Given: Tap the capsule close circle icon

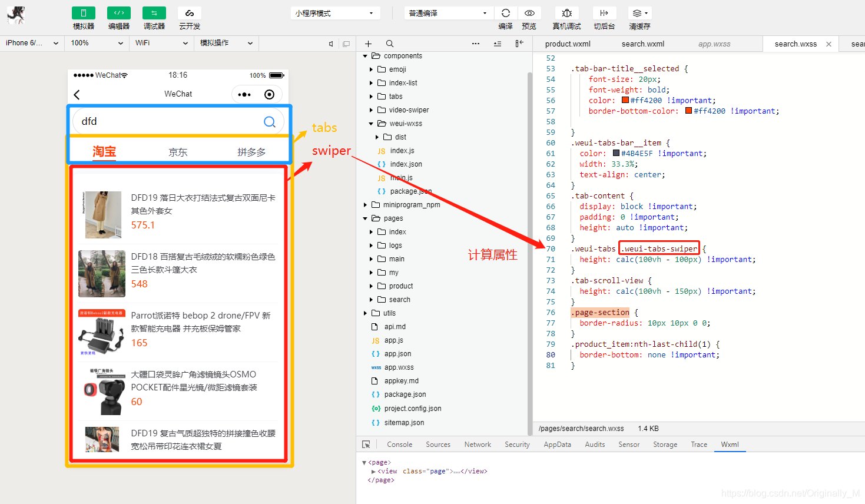Looking at the screenshot, I should (x=269, y=94).
